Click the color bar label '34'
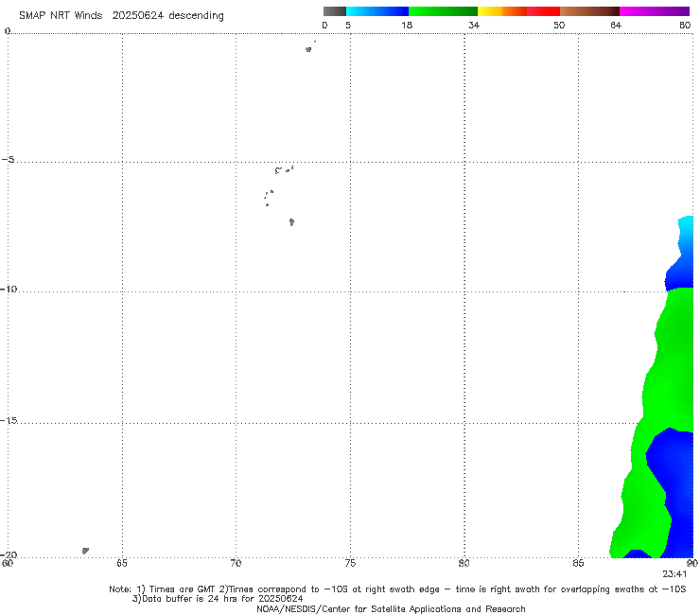The width and height of the screenshot is (700, 615). pyautogui.click(x=474, y=25)
